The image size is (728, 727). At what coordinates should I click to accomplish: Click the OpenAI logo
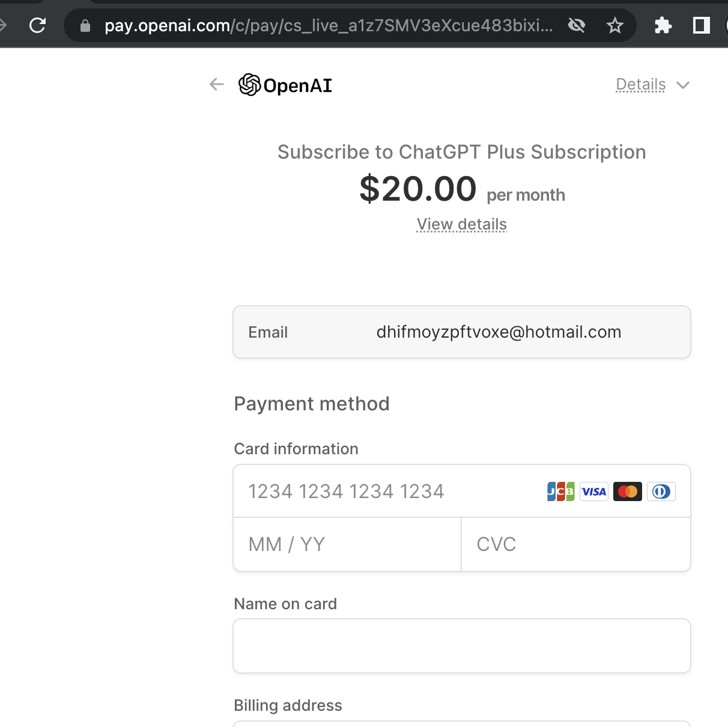tap(285, 85)
